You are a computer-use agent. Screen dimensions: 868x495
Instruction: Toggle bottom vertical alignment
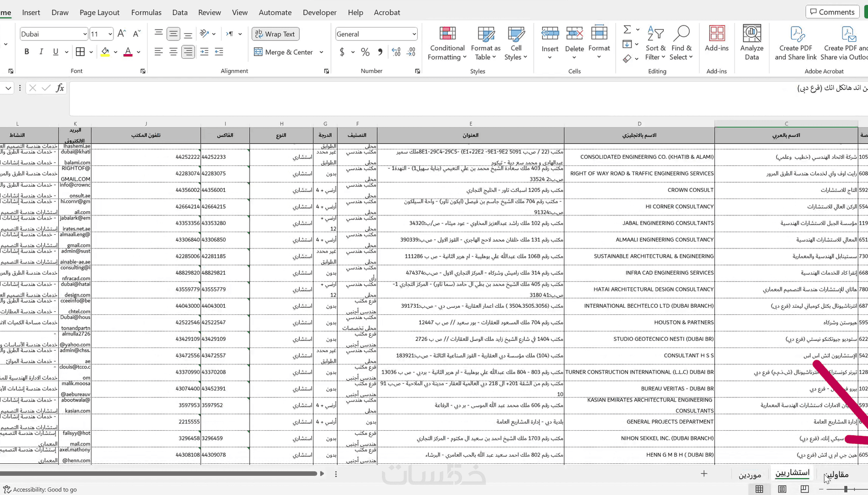point(188,34)
